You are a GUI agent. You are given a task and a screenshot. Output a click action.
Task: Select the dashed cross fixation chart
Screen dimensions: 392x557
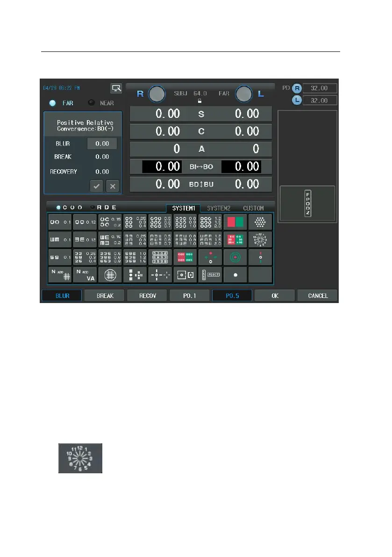point(160,275)
